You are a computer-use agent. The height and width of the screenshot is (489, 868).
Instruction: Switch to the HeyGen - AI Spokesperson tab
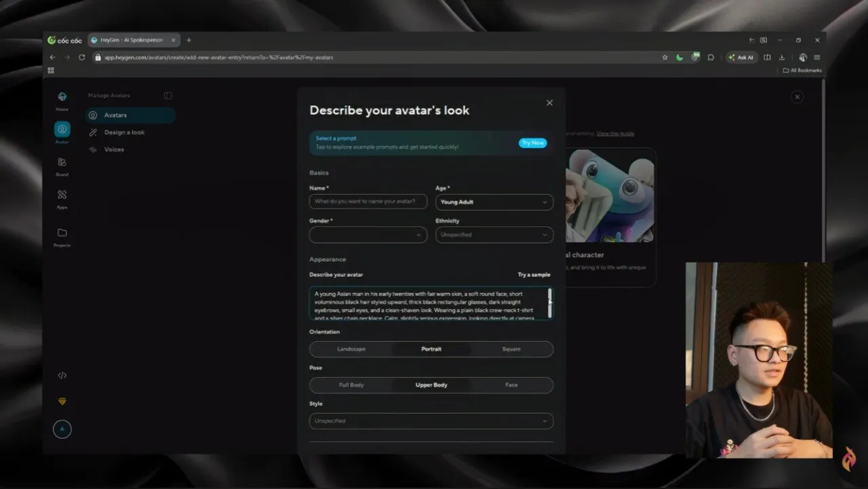pos(132,40)
